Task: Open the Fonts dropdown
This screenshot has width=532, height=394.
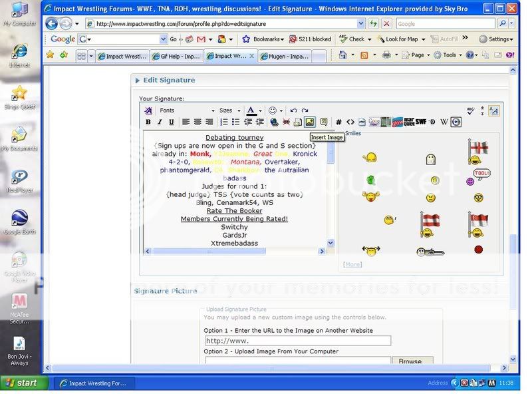Action: coord(187,110)
